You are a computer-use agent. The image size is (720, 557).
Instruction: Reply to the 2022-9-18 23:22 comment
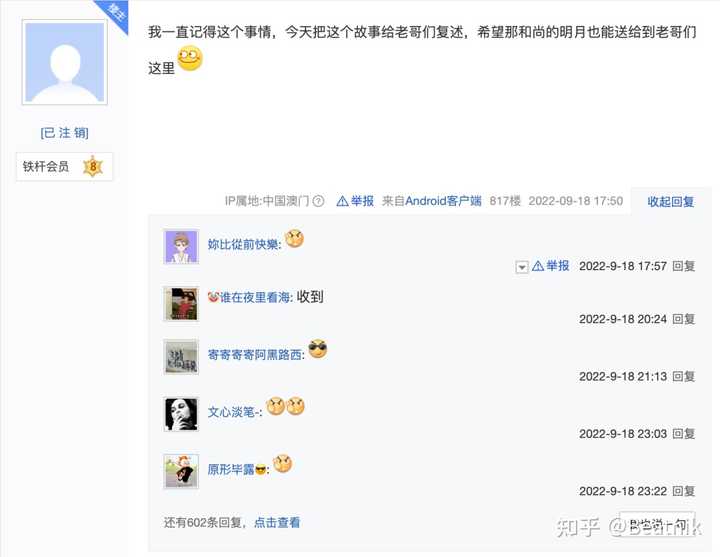pos(684,491)
